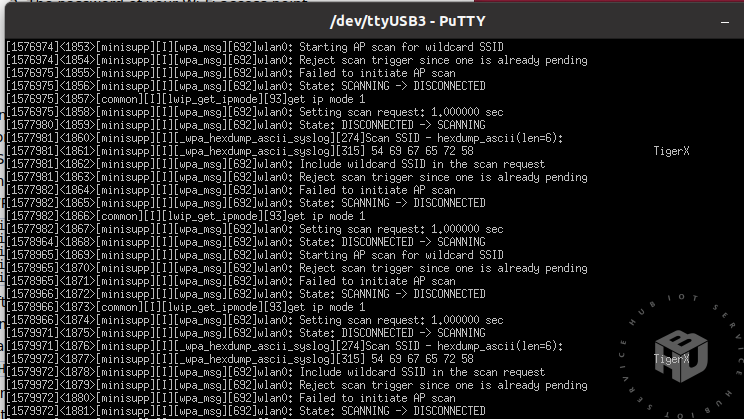Click log line 1878 Include wildcard SSID
The width and height of the screenshot is (744, 419).
(x=275, y=372)
